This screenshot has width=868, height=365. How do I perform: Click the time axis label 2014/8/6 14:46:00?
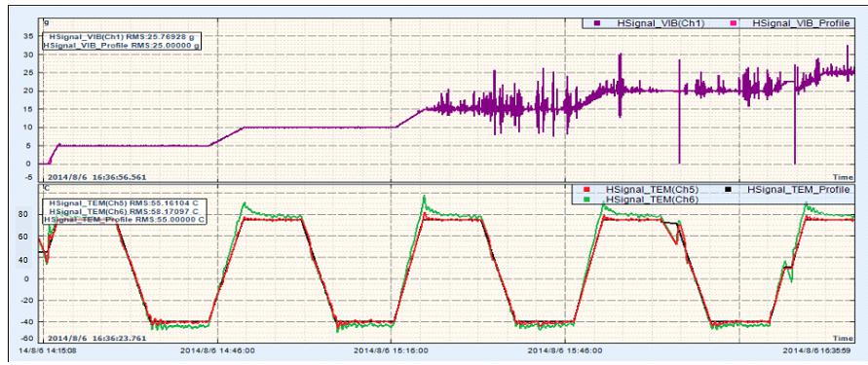(217, 350)
